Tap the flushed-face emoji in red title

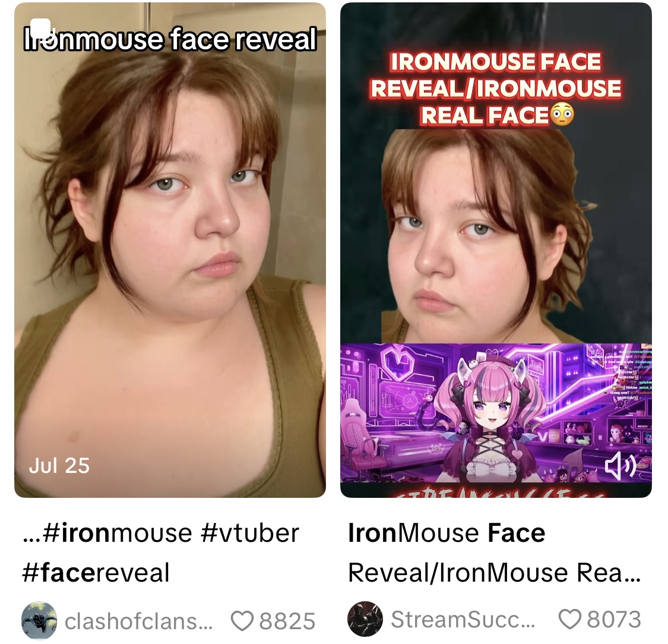tap(562, 115)
